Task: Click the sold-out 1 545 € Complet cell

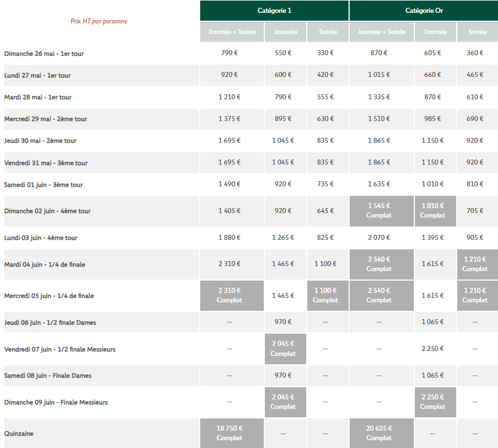Action: [379, 210]
